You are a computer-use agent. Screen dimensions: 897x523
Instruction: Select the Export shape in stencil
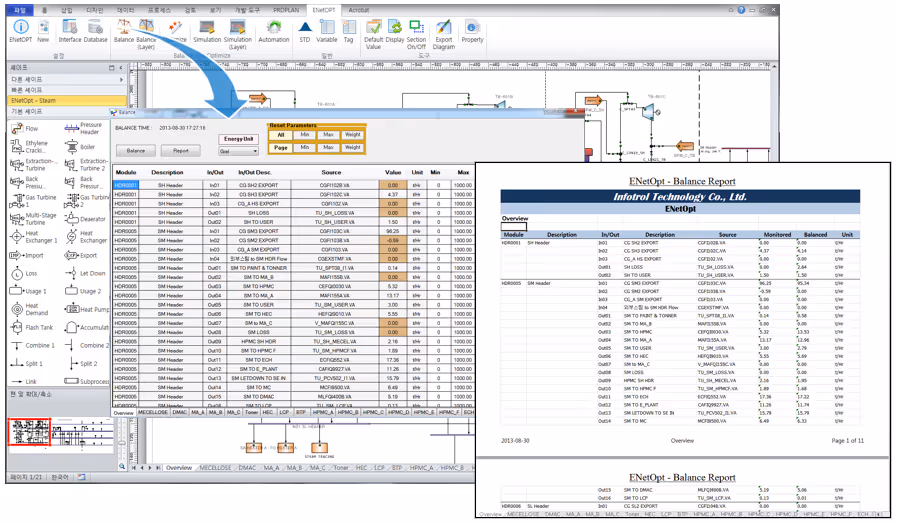click(81, 255)
